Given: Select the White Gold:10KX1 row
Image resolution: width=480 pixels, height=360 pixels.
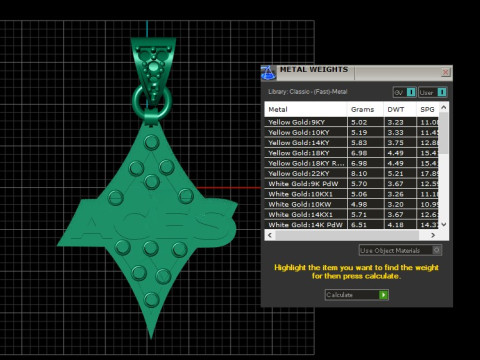Looking at the screenshot, I should click(x=352, y=194).
